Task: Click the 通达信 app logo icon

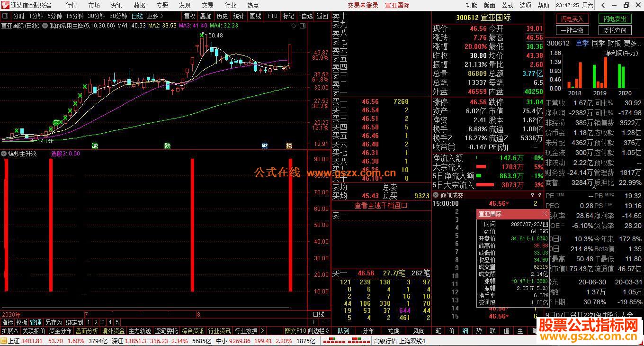Action: click(x=5, y=5)
